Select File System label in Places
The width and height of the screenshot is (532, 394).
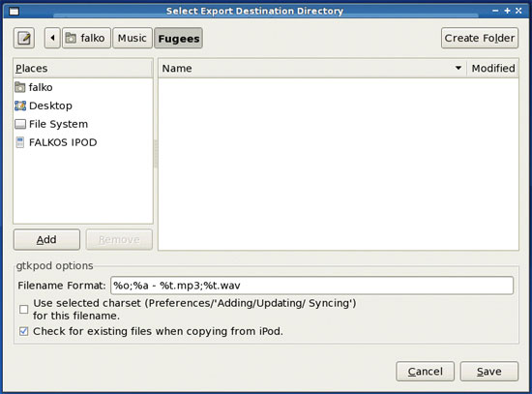[x=58, y=124]
